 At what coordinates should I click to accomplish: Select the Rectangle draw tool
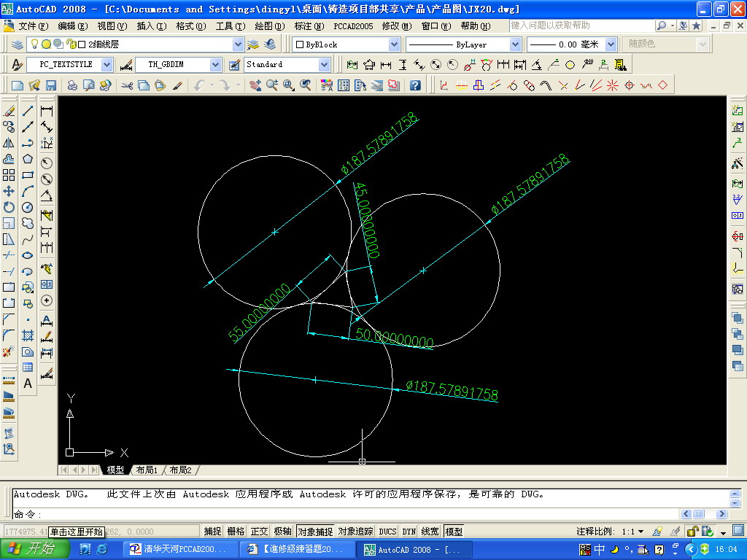[x=28, y=175]
